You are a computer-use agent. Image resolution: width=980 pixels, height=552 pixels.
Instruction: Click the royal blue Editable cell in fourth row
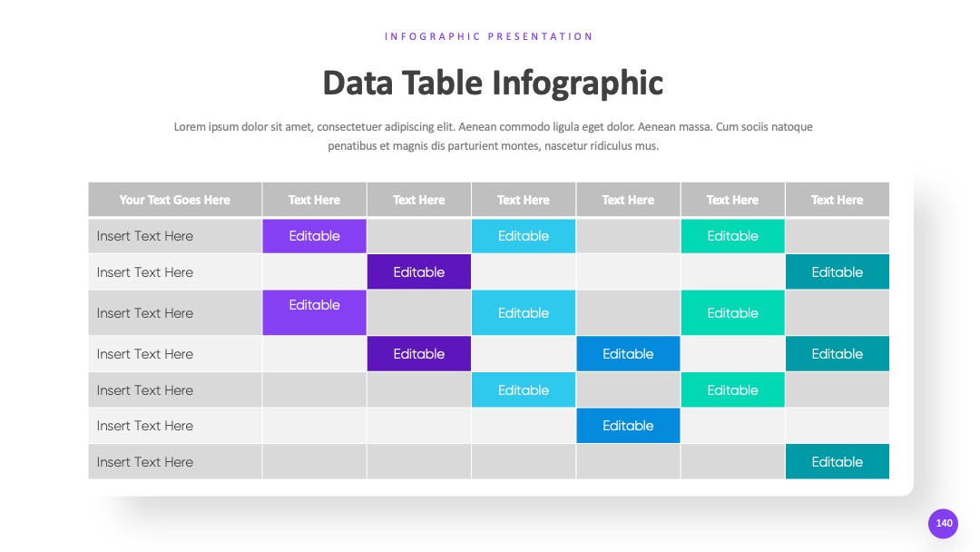click(628, 354)
